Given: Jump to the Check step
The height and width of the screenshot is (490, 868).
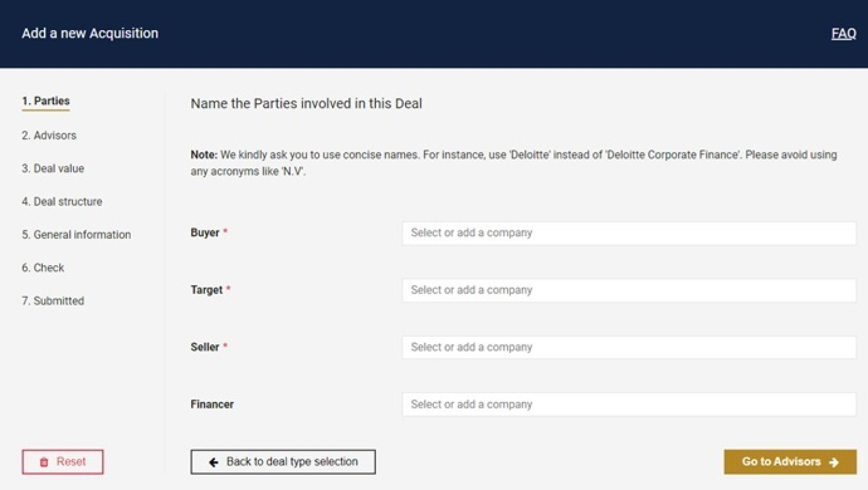Looking at the screenshot, I should (43, 268).
